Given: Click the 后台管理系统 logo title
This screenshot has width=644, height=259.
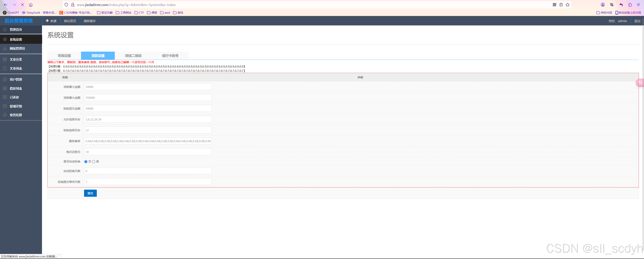Looking at the screenshot, I should (19, 21).
